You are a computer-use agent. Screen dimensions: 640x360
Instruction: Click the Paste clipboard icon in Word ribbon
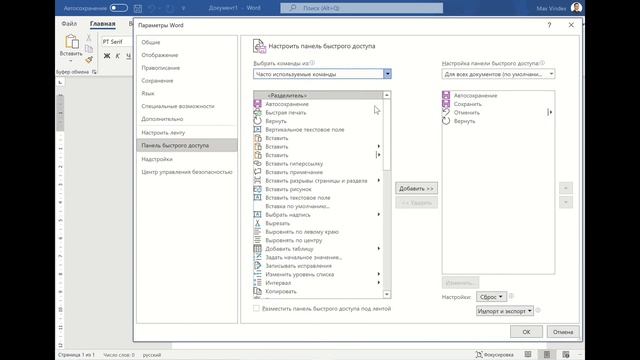(x=72, y=42)
